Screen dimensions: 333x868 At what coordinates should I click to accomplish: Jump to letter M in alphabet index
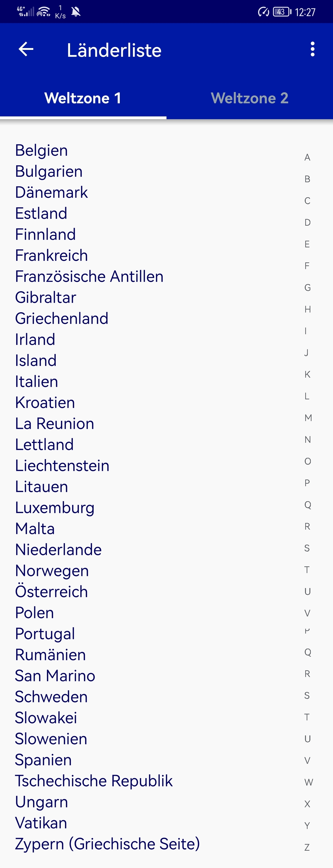click(308, 418)
